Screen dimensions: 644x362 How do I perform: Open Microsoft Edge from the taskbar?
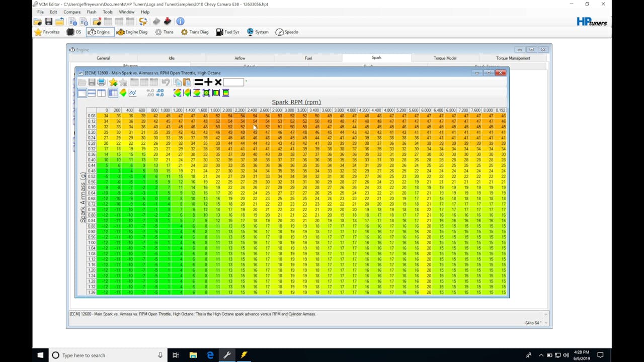pyautogui.click(x=210, y=355)
